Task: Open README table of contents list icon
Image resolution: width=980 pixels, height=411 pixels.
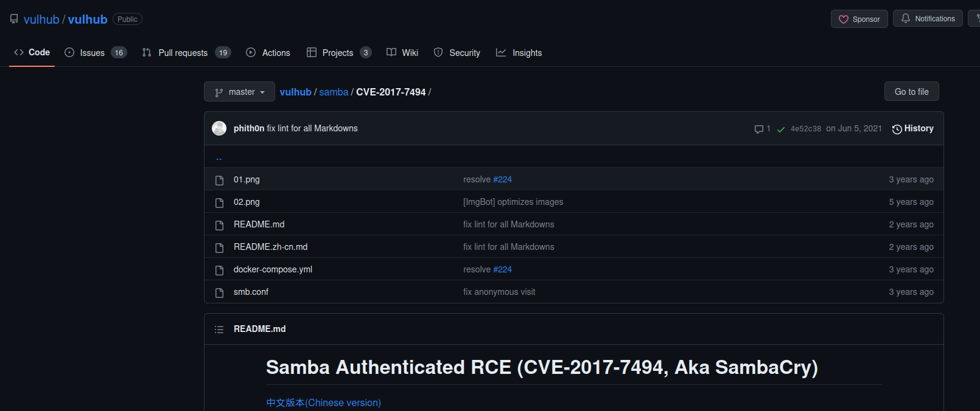Action: 219,329
